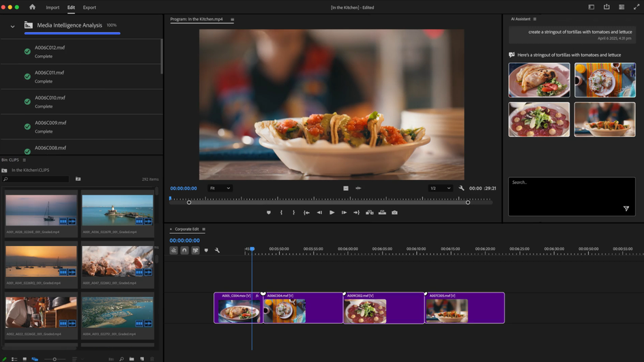Viewport: 644px width, 362px height.
Task: Open timeline display settings wrench
Action: [217, 250]
